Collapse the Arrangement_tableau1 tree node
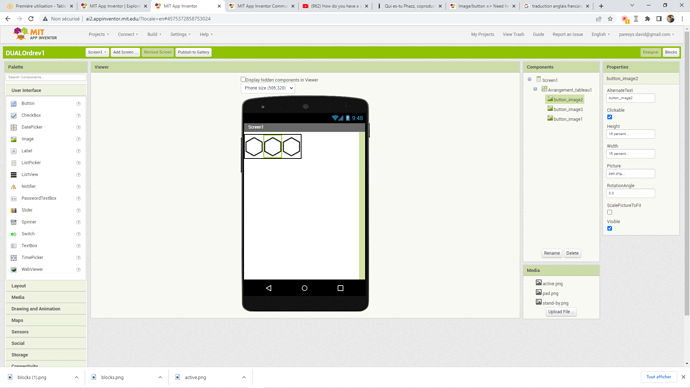The image size is (690, 388). (x=535, y=89)
